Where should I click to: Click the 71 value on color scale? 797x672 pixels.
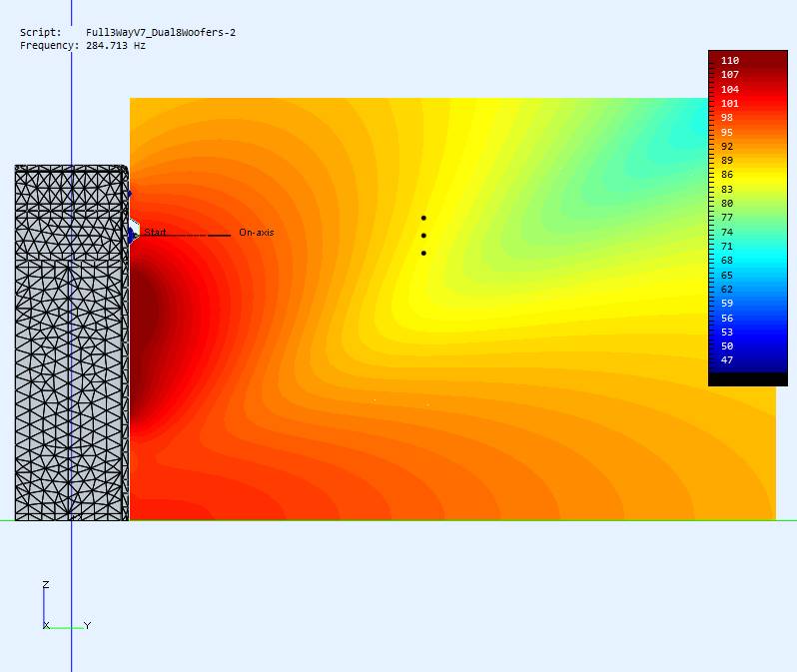pyautogui.click(x=727, y=247)
